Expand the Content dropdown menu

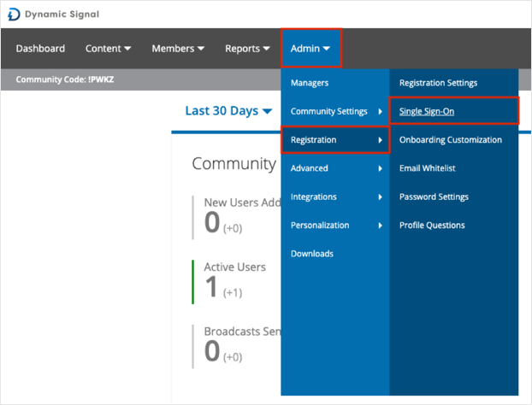[x=109, y=49]
